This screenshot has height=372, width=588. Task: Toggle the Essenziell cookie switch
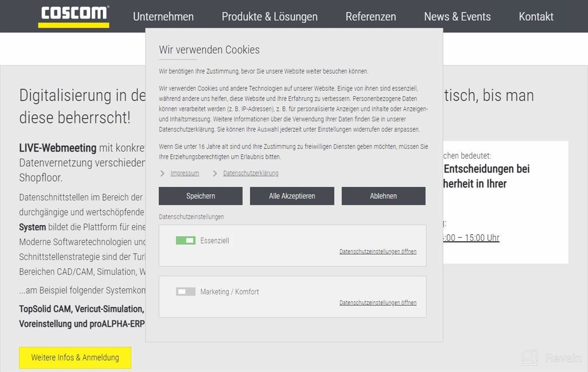pyautogui.click(x=185, y=241)
